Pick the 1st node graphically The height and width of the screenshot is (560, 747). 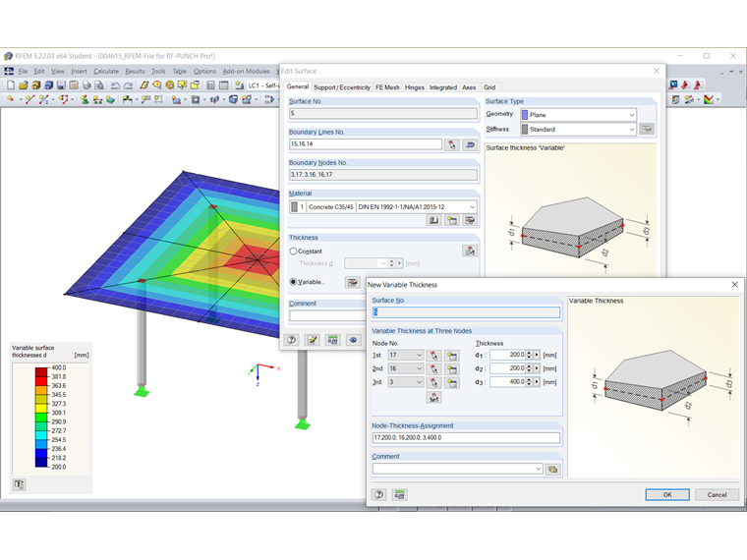(x=433, y=356)
